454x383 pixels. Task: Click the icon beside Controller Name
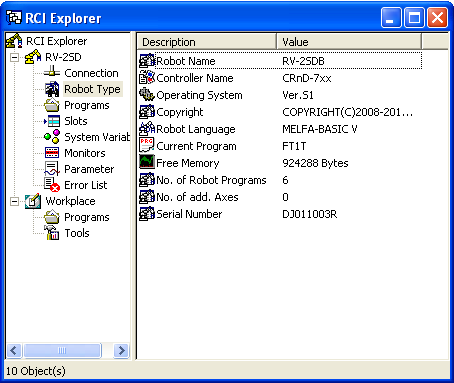(x=147, y=78)
